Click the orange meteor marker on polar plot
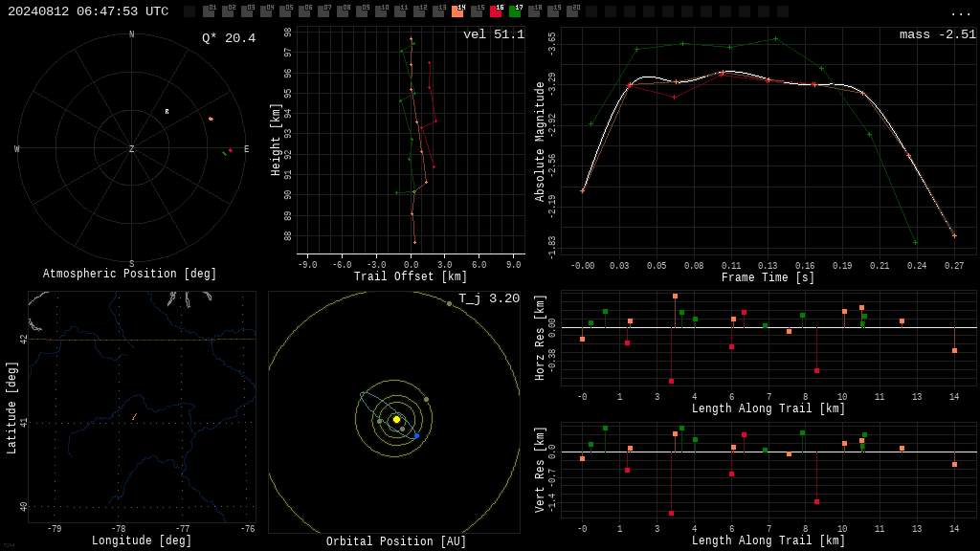Viewport: 980px width, 551px height. pyautogui.click(x=211, y=119)
